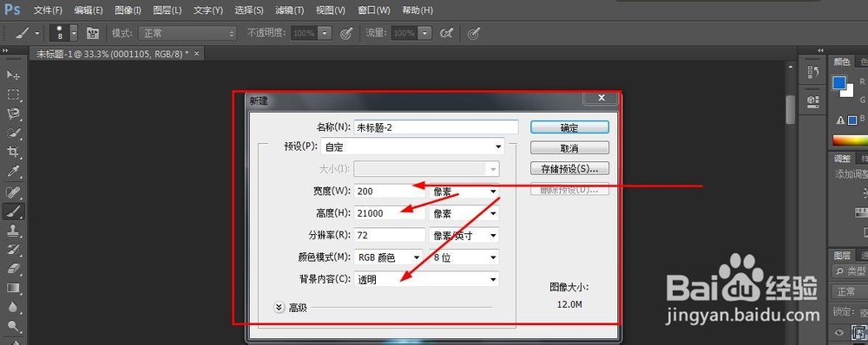The image size is (868, 345).
Task: Click the 确定 button
Action: pyautogui.click(x=569, y=127)
